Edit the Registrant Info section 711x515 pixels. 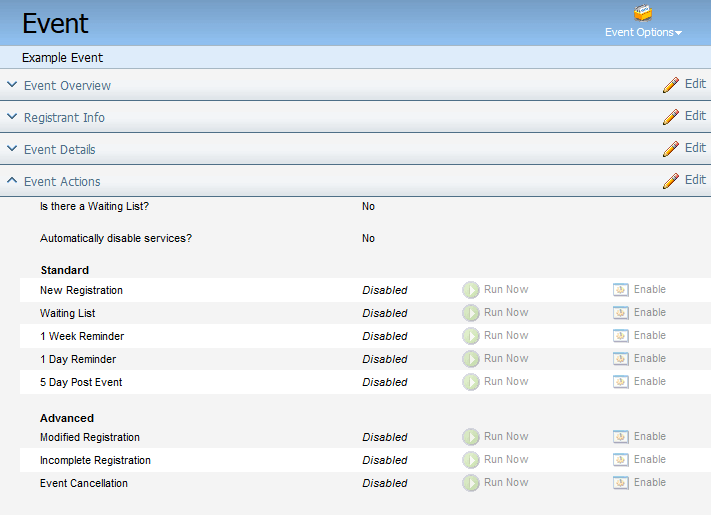pos(695,116)
